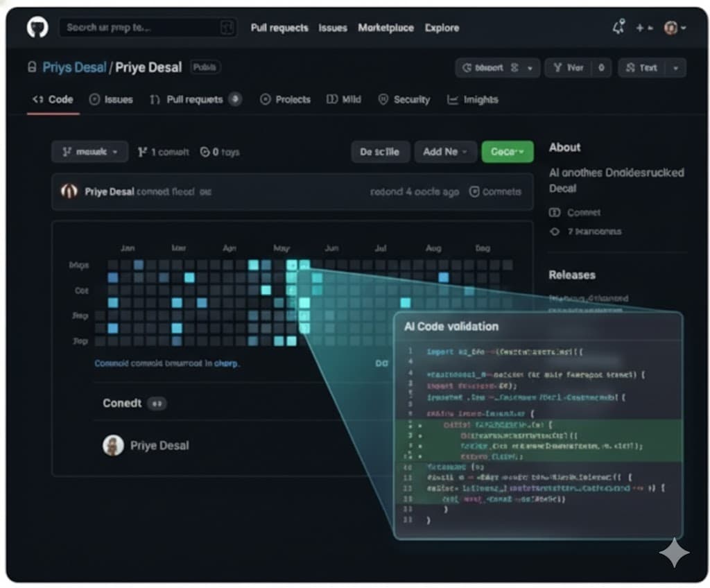Click the Add file button
Image resolution: width=710 pixels, height=588 pixels.
point(445,151)
